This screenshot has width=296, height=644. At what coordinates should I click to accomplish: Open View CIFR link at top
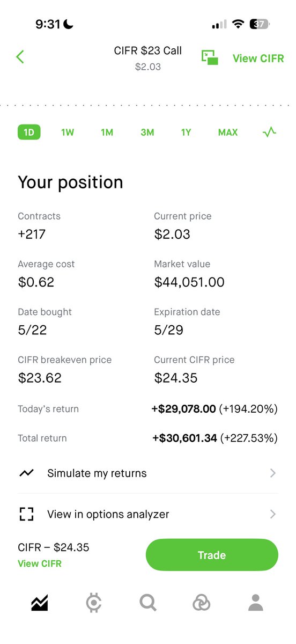click(x=258, y=58)
